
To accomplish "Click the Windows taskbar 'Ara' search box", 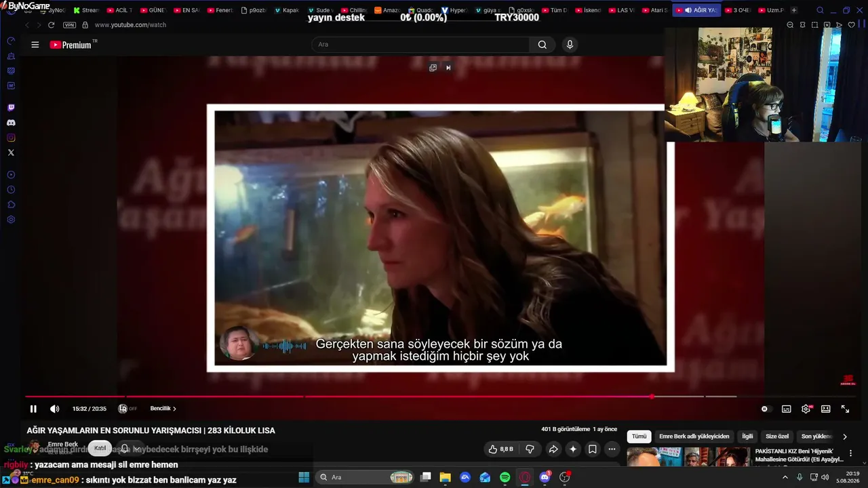I will pyautogui.click(x=366, y=477).
